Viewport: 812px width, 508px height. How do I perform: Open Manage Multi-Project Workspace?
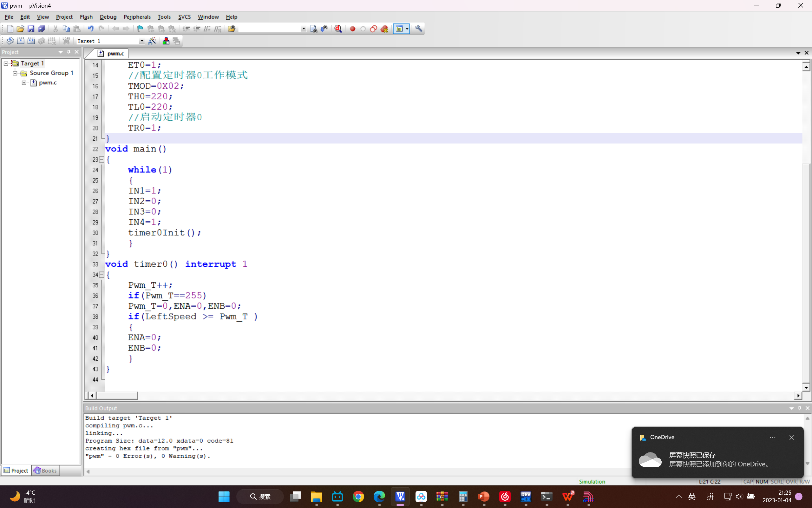point(176,41)
